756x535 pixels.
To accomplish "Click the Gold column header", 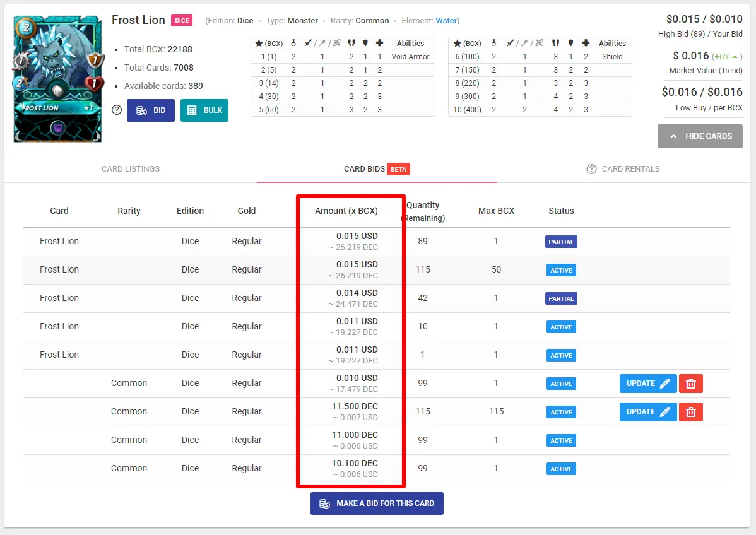I will [x=246, y=211].
